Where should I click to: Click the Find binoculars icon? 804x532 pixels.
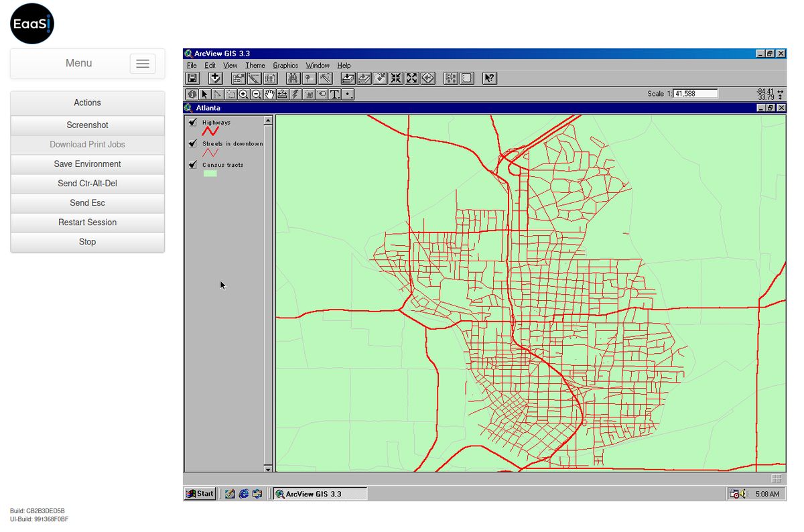293,78
